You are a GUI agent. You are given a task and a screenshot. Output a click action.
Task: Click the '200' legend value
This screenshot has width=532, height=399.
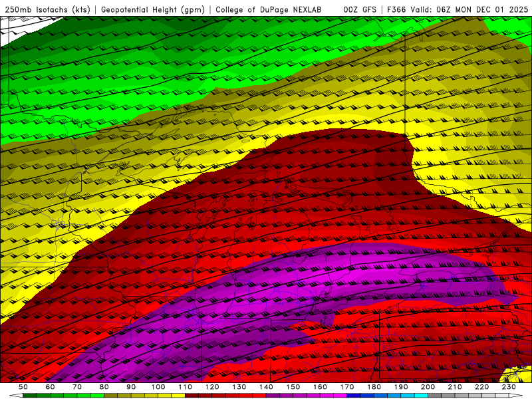pyautogui.click(x=428, y=387)
